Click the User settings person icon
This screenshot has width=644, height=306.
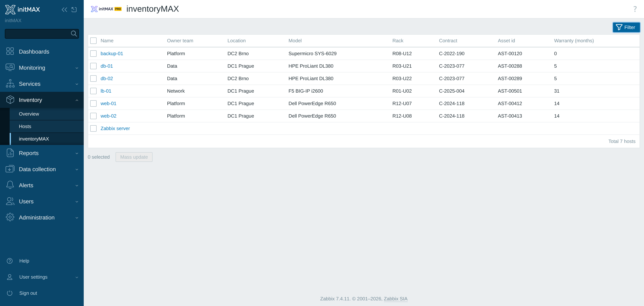point(9,277)
